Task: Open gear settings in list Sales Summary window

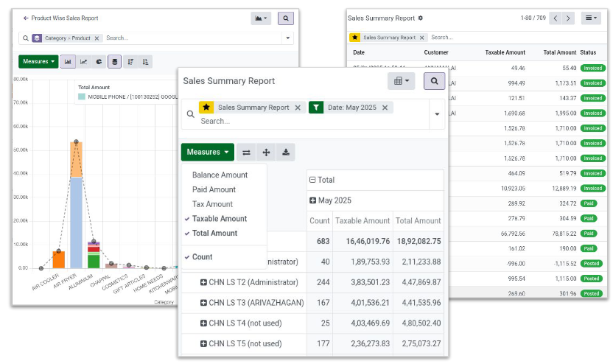Action: pyautogui.click(x=420, y=18)
